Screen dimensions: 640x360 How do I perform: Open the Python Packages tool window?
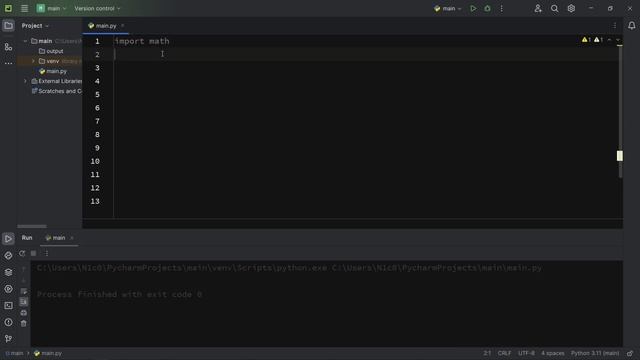(8, 256)
